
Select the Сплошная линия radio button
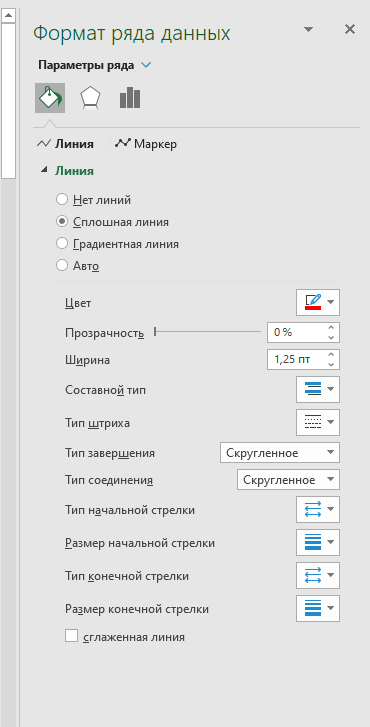pyautogui.click(x=62, y=222)
